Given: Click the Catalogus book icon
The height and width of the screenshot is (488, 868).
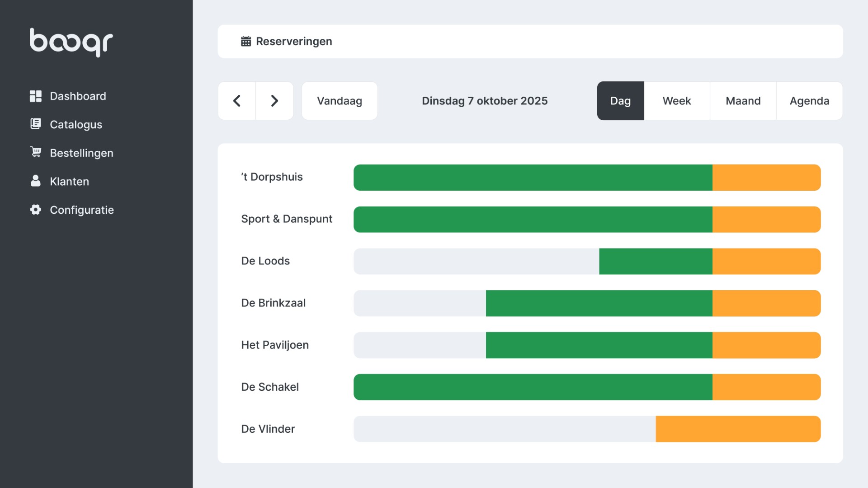Looking at the screenshot, I should 35,124.
